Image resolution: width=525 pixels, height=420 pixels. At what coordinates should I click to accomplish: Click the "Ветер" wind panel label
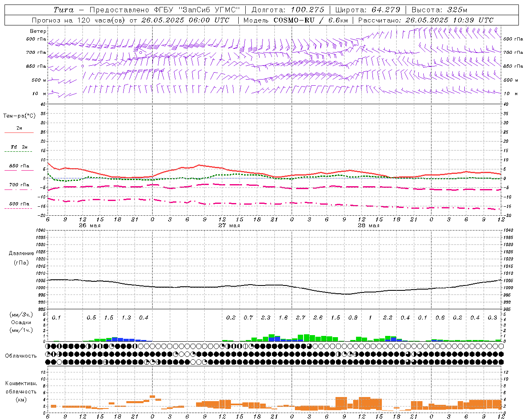[x=38, y=31]
